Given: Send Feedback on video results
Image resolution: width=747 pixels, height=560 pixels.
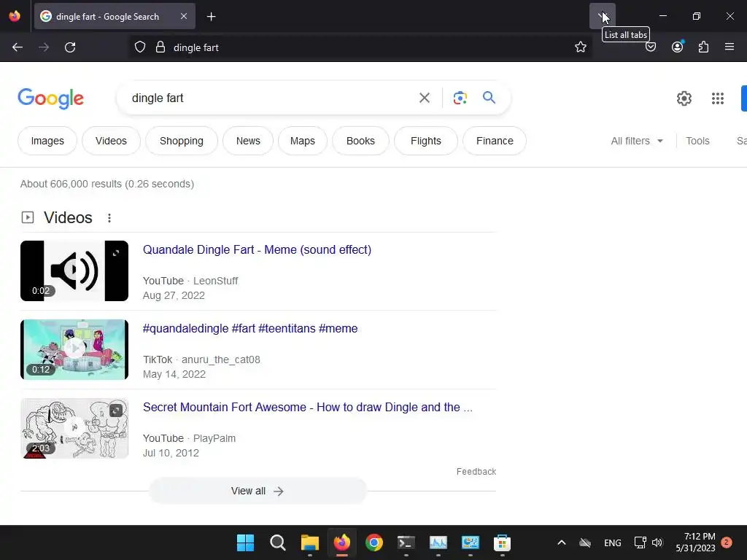Looking at the screenshot, I should (476, 472).
